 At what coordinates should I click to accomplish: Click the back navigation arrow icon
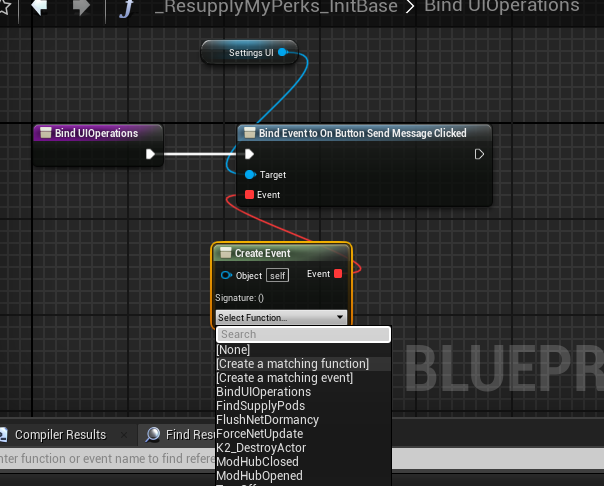pos(39,7)
